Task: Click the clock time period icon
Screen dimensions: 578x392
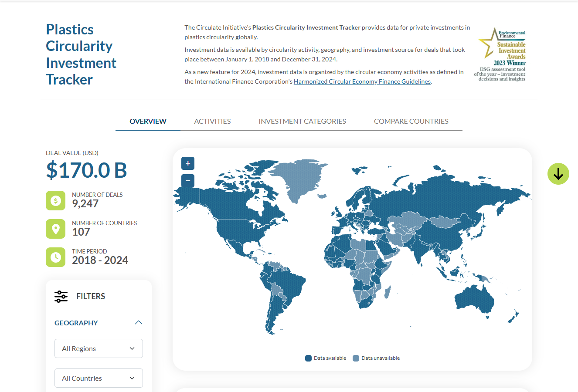Action: point(56,257)
